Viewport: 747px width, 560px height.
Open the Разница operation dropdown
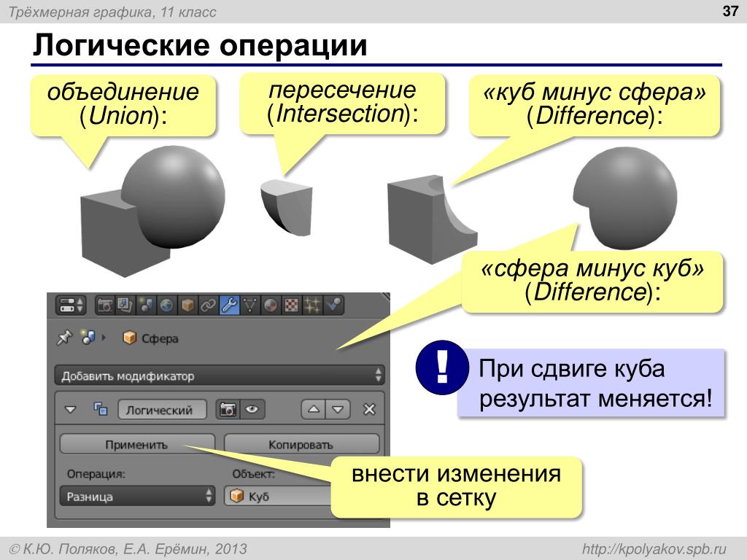(137, 496)
